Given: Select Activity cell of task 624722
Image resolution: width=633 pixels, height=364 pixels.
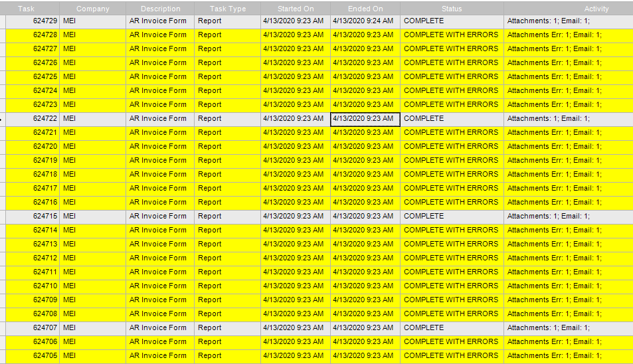Looking at the screenshot, I should pos(569,119).
